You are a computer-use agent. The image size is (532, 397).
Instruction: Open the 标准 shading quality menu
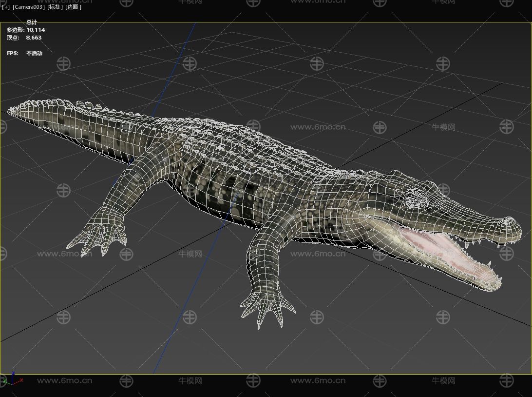[x=55, y=7]
